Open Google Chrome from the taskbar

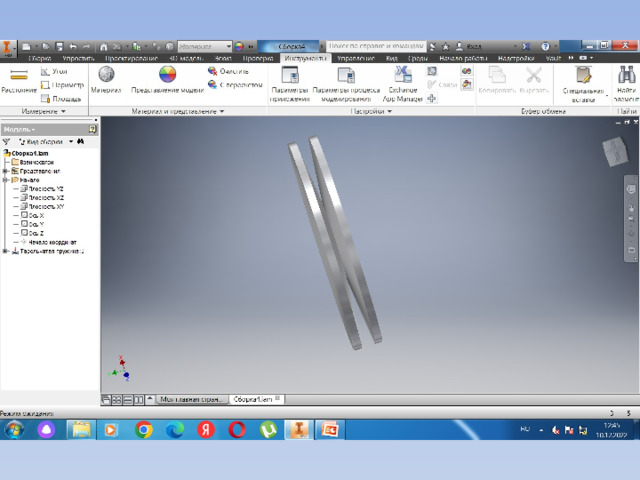click(x=144, y=429)
